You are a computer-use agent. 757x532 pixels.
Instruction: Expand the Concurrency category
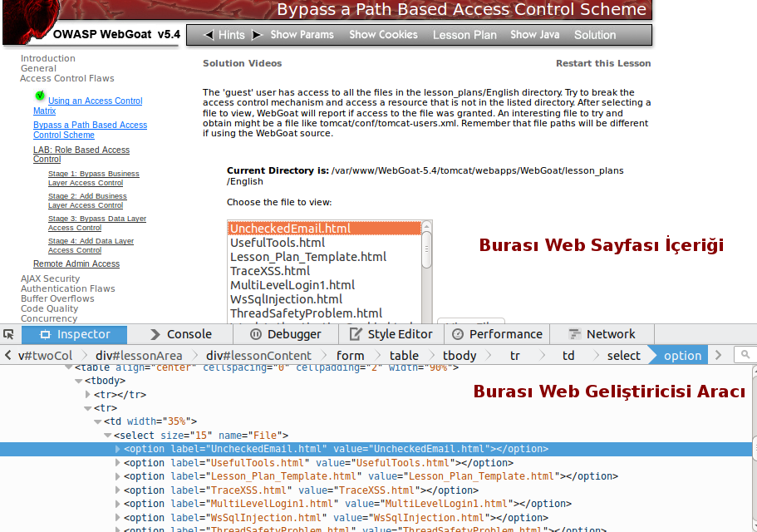pos(49,318)
